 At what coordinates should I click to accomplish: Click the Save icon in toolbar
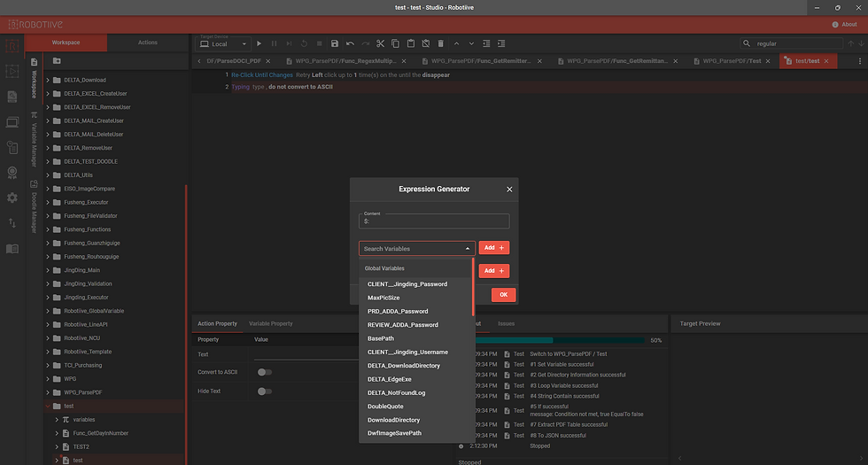click(x=335, y=43)
